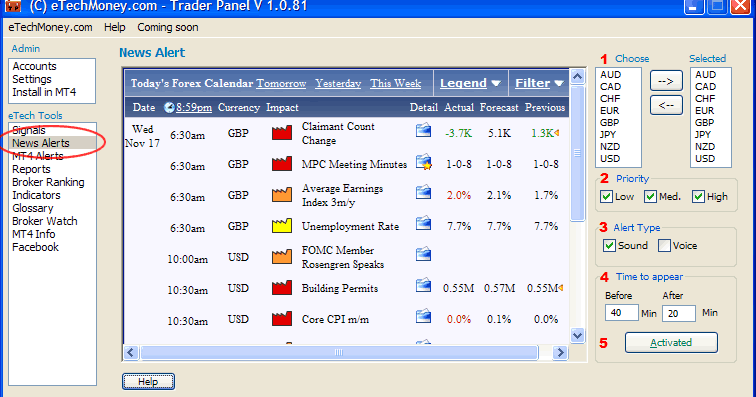Screen dimensions: 756x397
Task: Click orange impact icon for FOMC Member Rosengren
Action: pyautogui.click(x=282, y=257)
